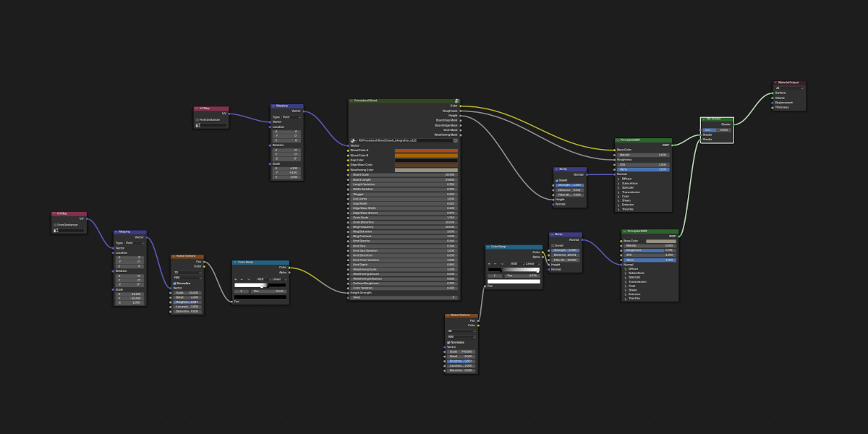This screenshot has height=434, width=868.
Task: Pick the Gap Color swatch
Action: 426,161
